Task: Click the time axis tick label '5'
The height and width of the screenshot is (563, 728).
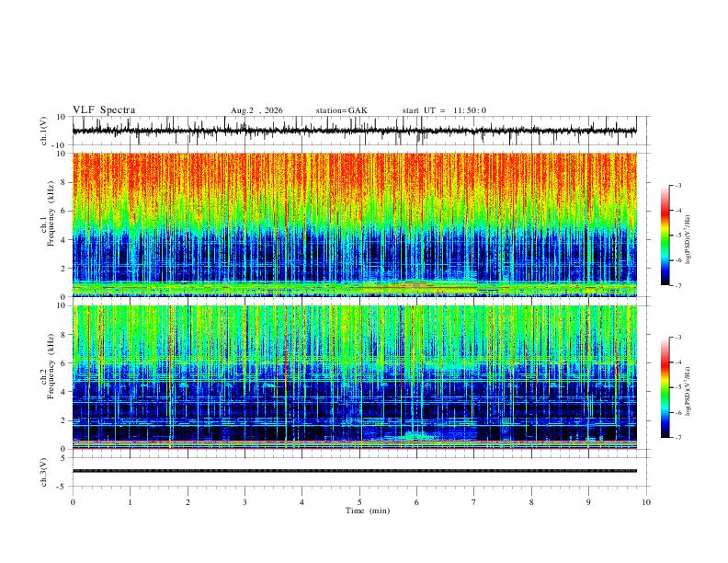Action: tap(359, 502)
